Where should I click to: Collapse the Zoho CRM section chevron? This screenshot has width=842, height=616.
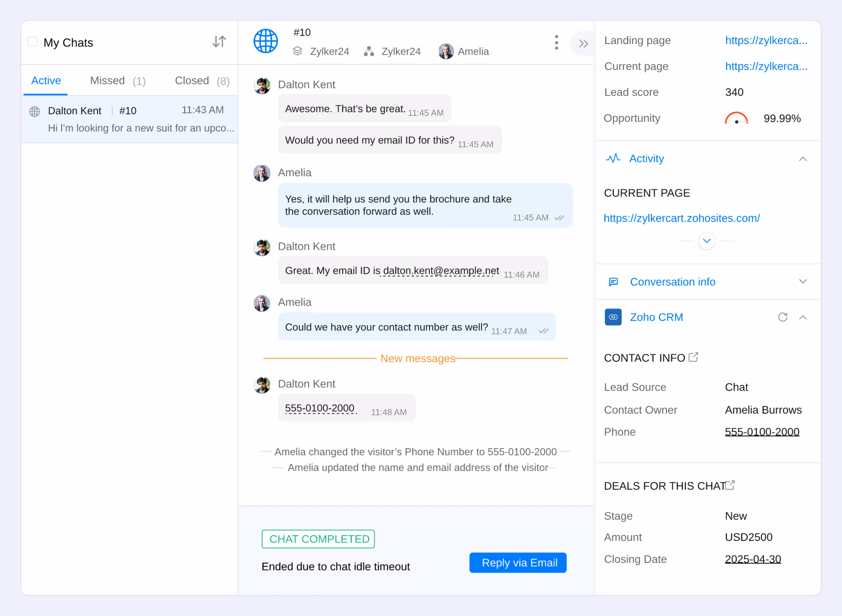(x=803, y=317)
